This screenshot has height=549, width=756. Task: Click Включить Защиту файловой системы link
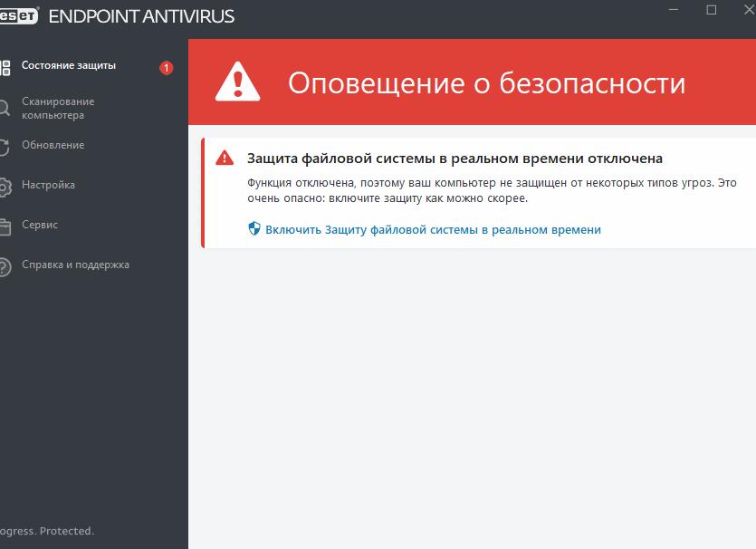[x=433, y=229]
